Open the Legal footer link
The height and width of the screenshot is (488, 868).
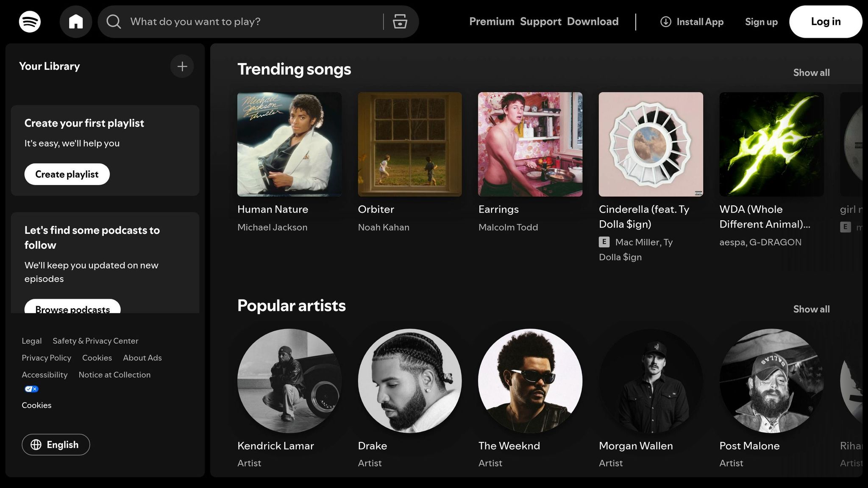[32, 341]
